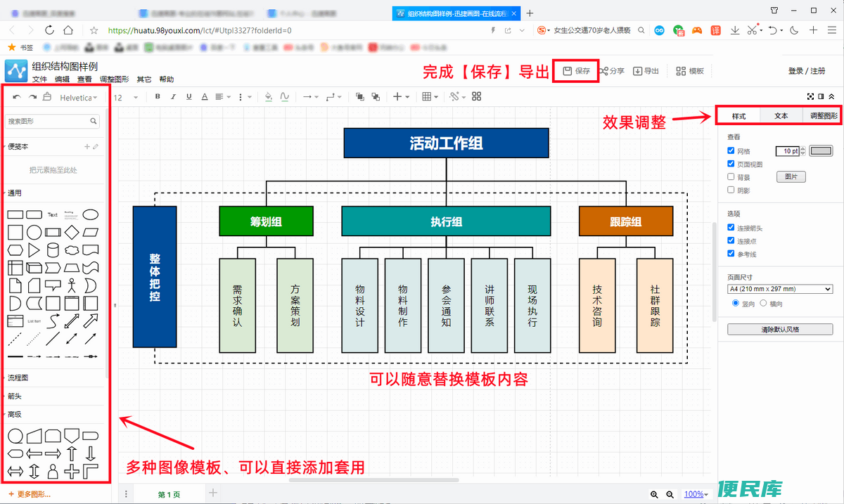
Task: Open the table insert dropdown
Action: pyautogui.click(x=430, y=97)
